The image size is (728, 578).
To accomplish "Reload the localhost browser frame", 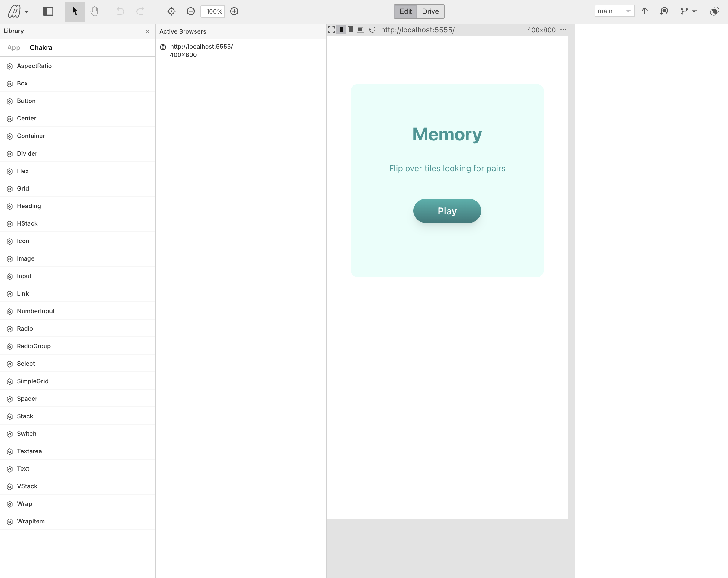I will pos(372,30).
